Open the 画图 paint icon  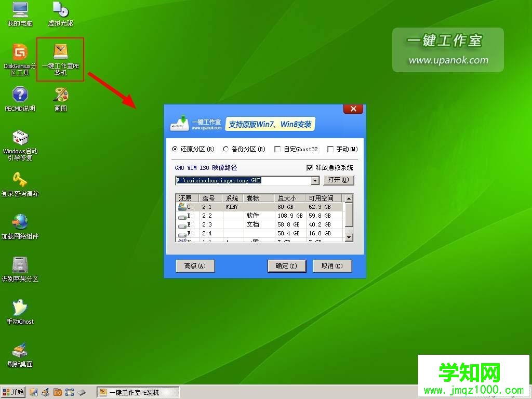(60, 99)
